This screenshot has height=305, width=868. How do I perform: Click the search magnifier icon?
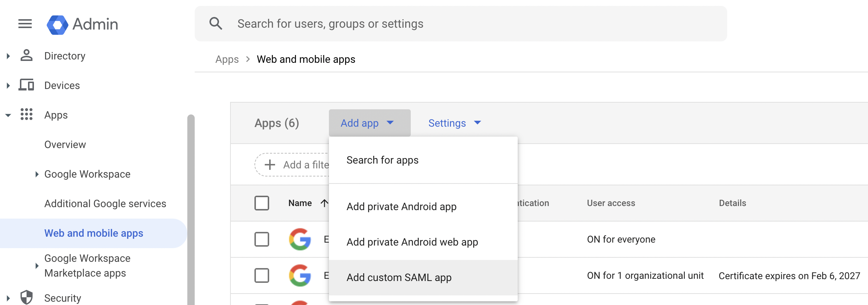[x=216, y=24]
